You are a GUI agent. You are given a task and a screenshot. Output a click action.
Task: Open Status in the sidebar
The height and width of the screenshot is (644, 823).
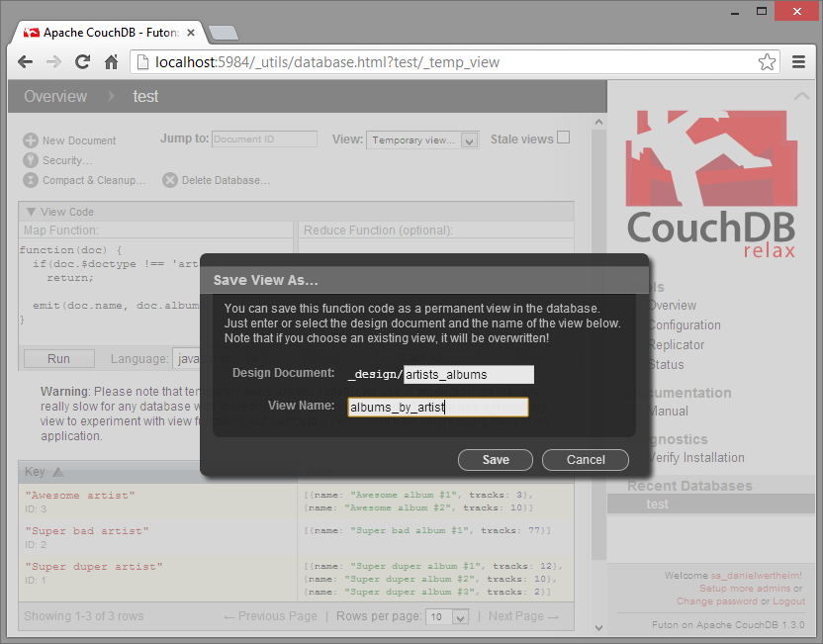666,364
